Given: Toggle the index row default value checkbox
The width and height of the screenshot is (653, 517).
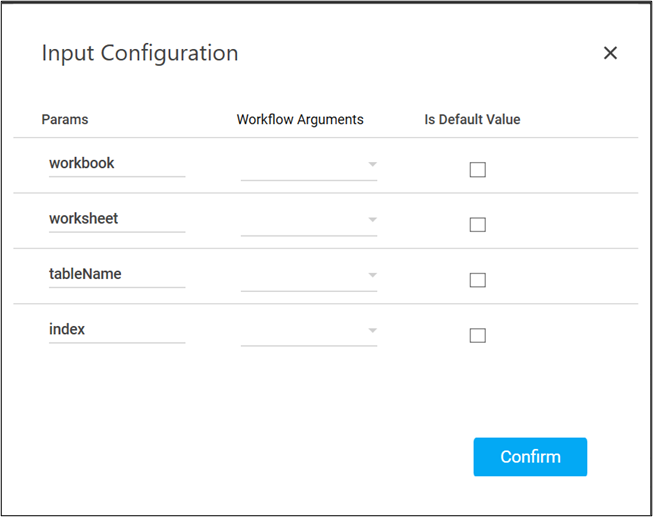Looking at the screenshot, I should tap(477, 335).
